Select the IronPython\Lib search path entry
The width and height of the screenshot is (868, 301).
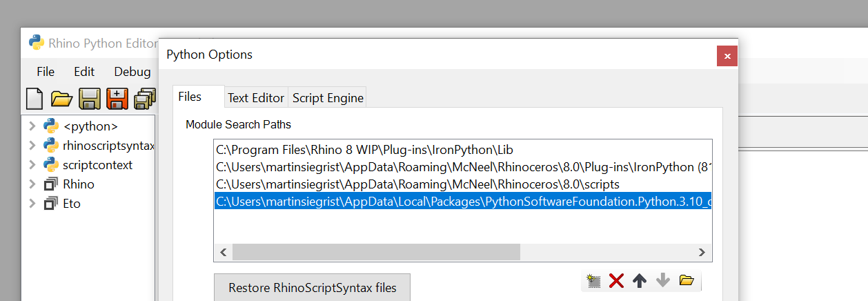[364, 150]
